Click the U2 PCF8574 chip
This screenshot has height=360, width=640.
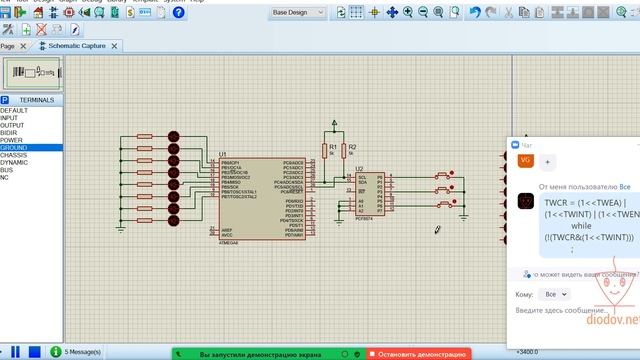coord(370,194)
